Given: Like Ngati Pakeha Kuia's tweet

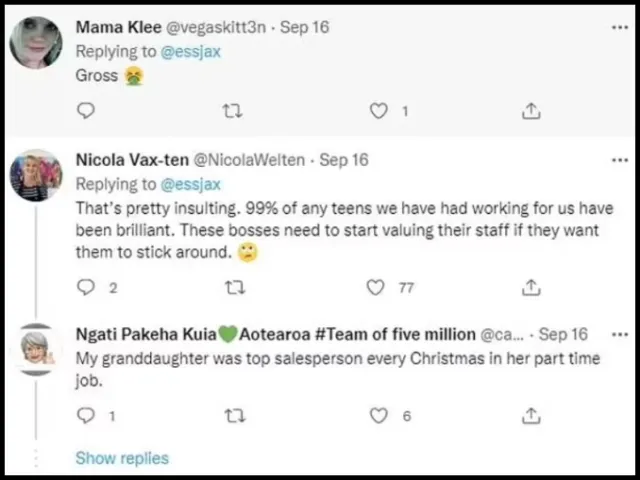Looking at the screenshot, I should click(378, 415).
